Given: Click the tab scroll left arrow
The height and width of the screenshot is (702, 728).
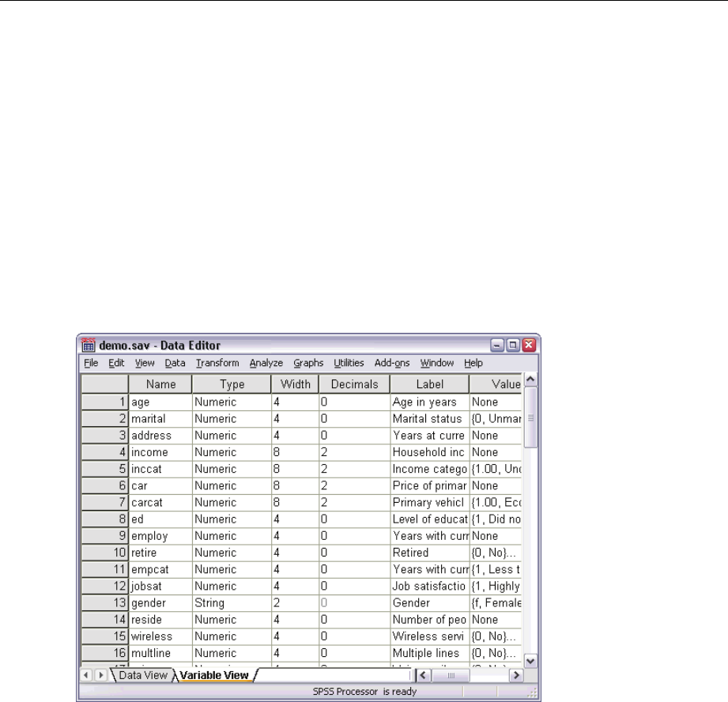Looking at the screenshot, I should point(86,675).
